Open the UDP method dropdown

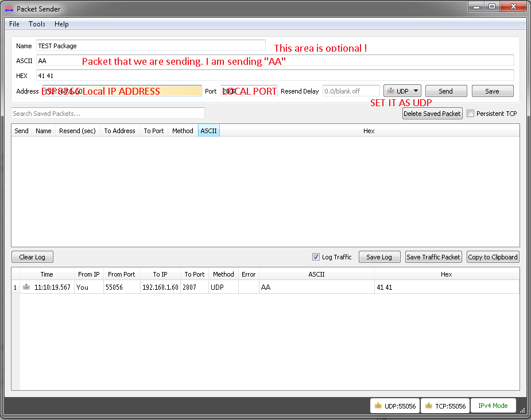(x=415, y=90)
